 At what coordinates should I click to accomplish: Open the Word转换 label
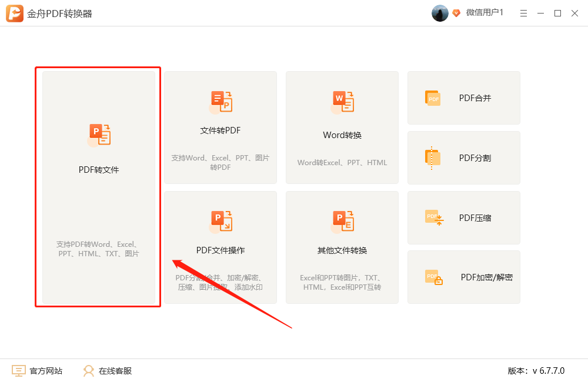342,135
